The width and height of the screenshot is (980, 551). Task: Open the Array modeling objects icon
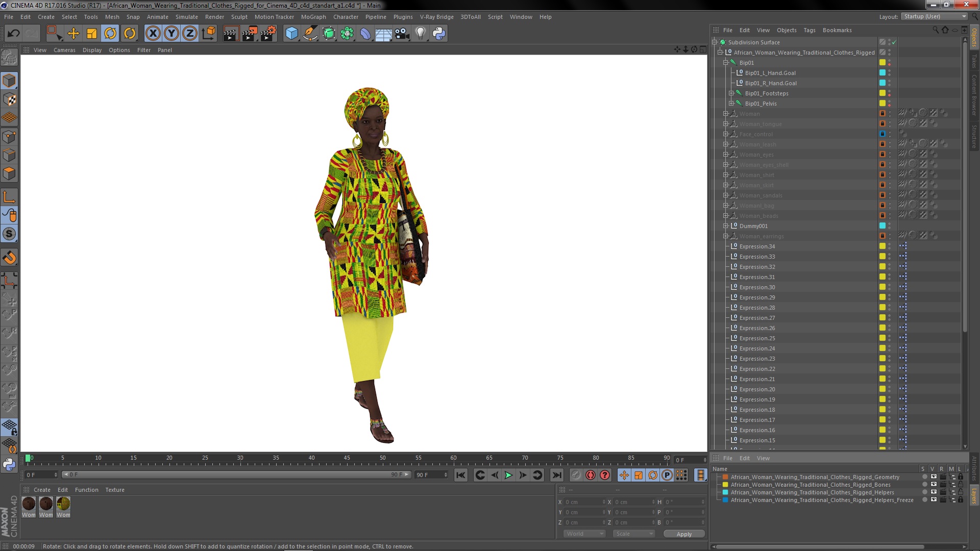tap(347, 34)
